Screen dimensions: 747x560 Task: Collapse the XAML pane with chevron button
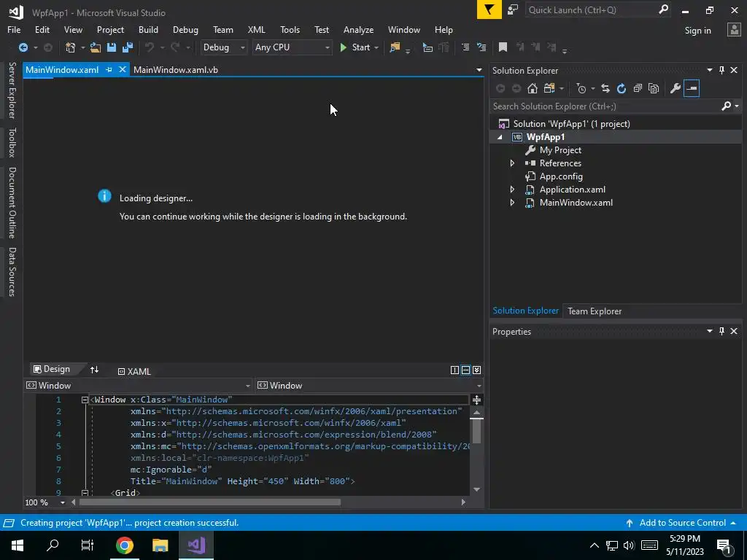[x=477, y=370]
